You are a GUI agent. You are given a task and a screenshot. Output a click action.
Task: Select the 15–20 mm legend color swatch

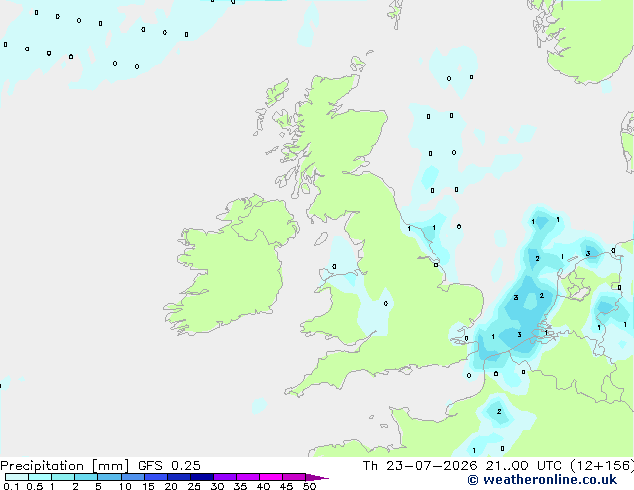tap(155, 477)
